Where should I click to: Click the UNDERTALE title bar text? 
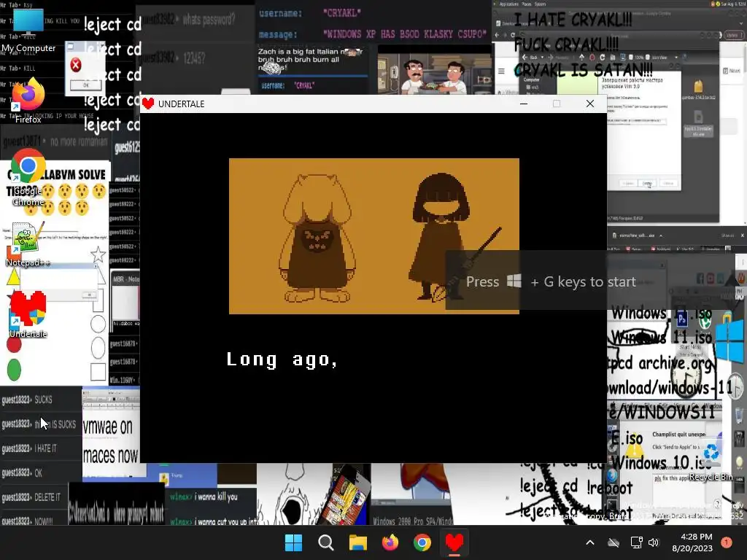pos(181,104)
